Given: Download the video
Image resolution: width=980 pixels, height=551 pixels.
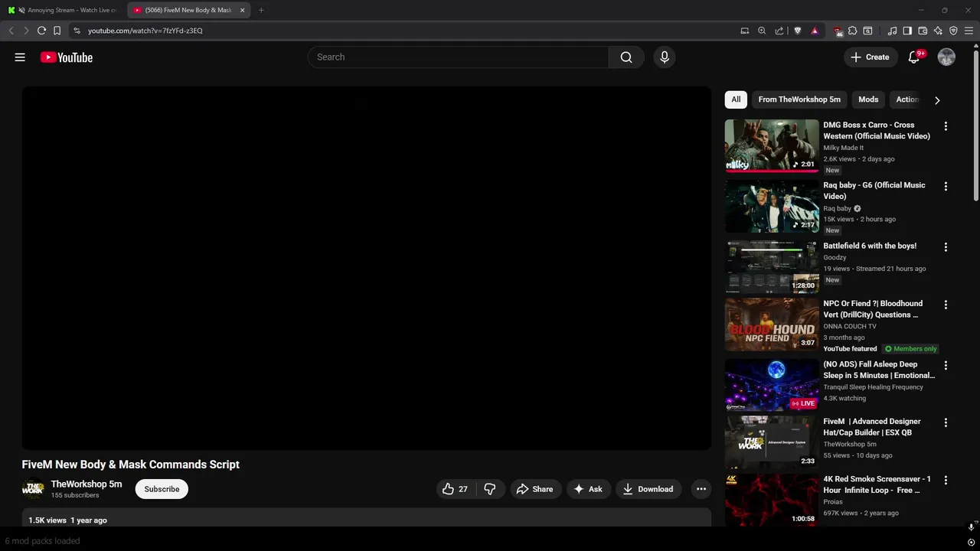Looking at the screenshot, I should pyautogui.click(x=648, y=489).
